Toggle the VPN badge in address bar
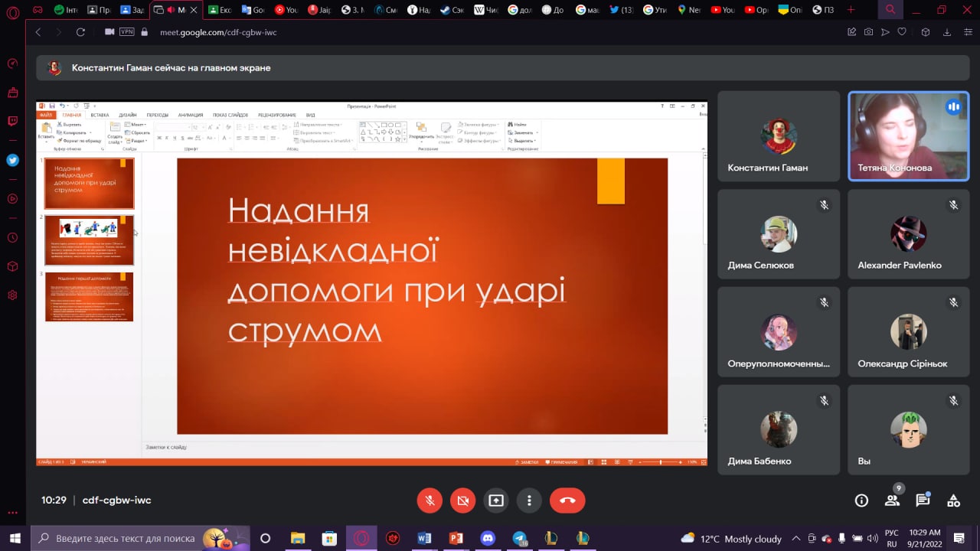The width and height of the screenshot is (980, 551). [x=126, y=32]
